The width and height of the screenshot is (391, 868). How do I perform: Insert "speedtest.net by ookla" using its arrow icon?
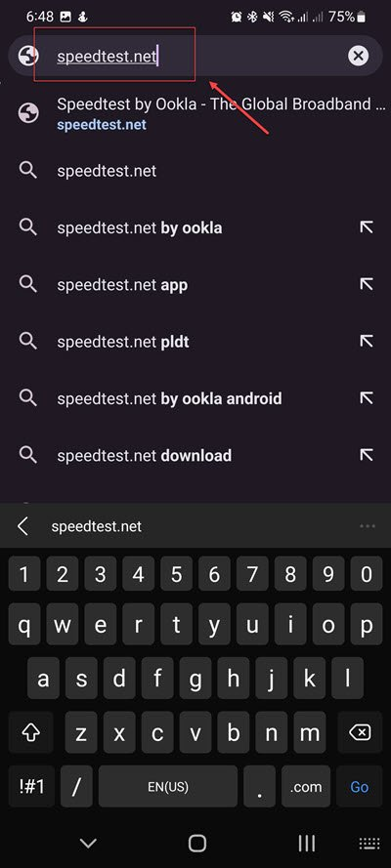pos(367,227)
